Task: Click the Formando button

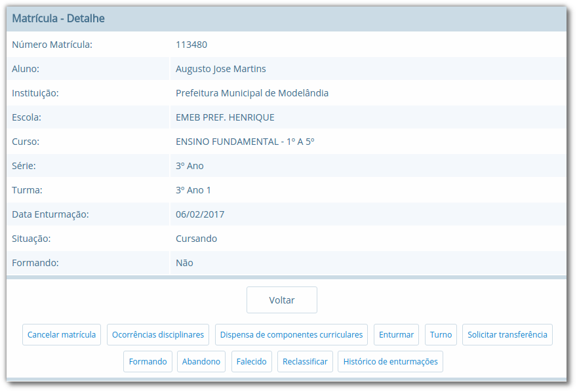Action: pos(148,361)
